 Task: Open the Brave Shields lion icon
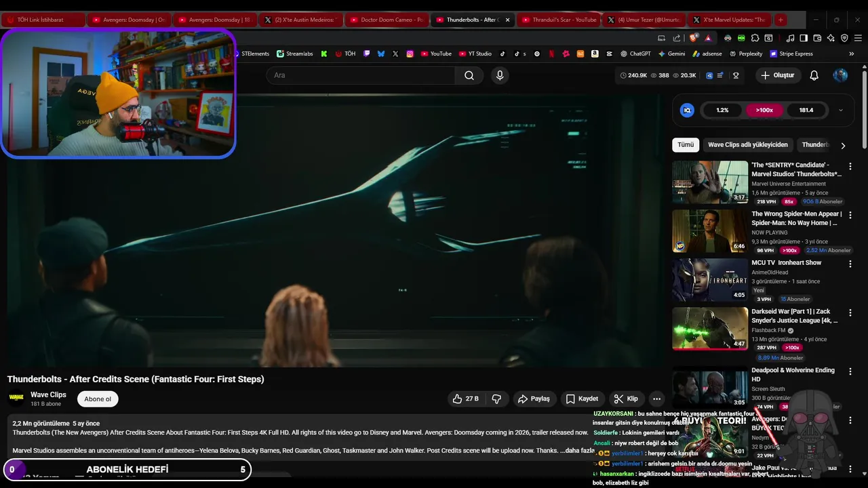pos(693,38)
